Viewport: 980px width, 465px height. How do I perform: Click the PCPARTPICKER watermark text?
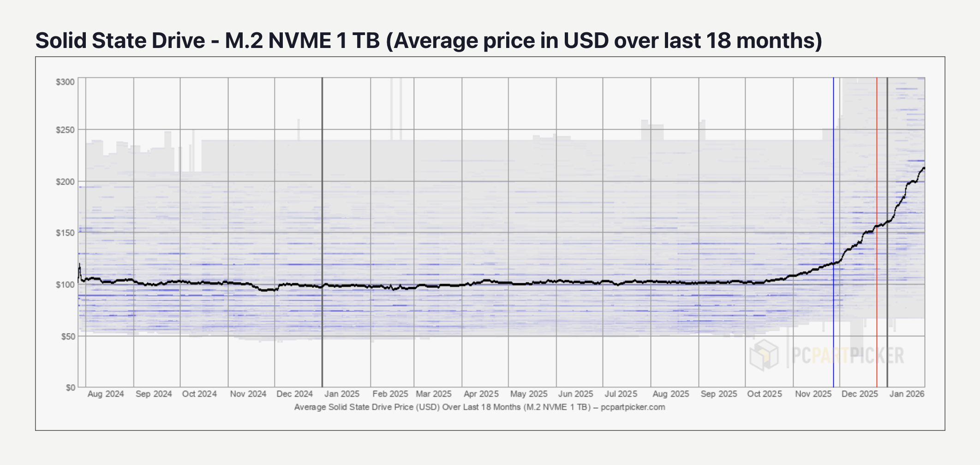(x=848, y=355)
